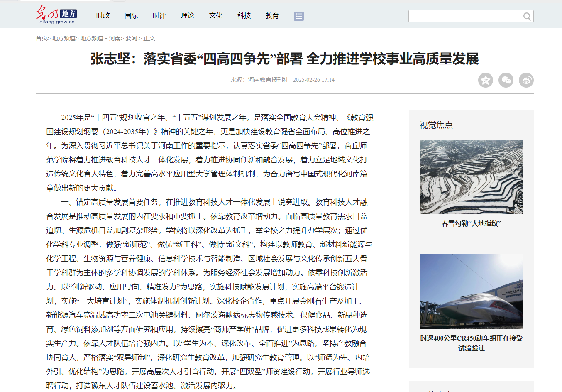The width and height of the screenshot is (562, 392).
Task: Click the 正文 breadcrumb text
Action: (149, 38)
